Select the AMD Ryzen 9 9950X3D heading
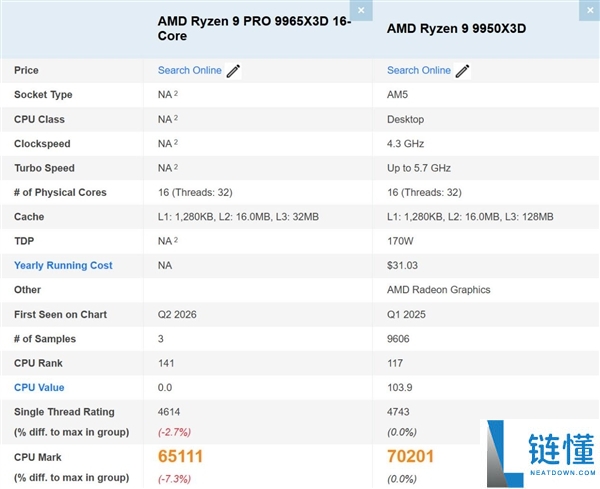The width and height of the screenshot is (600, 489). [x=457, y=28]
